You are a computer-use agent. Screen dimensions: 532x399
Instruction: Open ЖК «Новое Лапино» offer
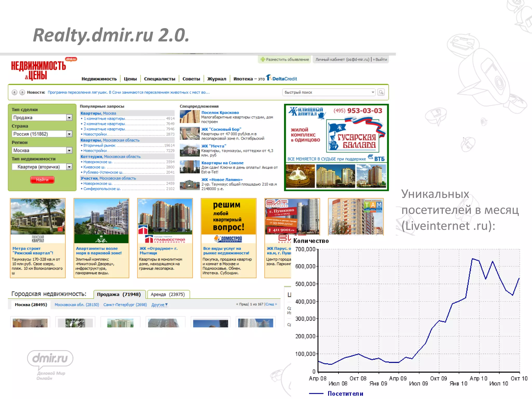tap(222, 179)
